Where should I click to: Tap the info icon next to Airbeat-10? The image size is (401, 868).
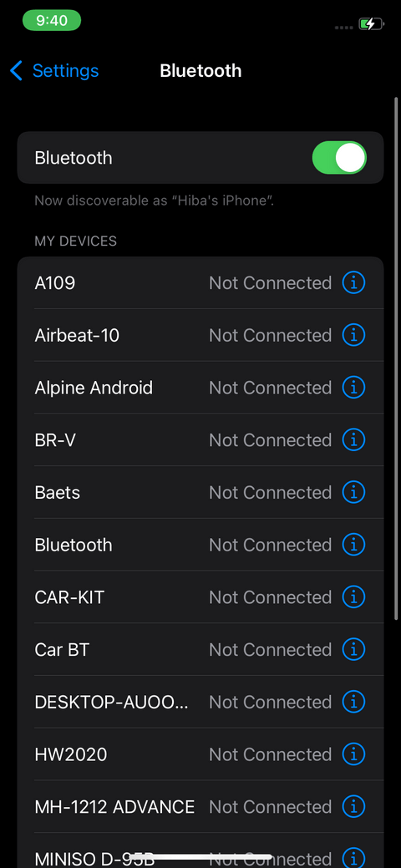(x=353, y=335)
